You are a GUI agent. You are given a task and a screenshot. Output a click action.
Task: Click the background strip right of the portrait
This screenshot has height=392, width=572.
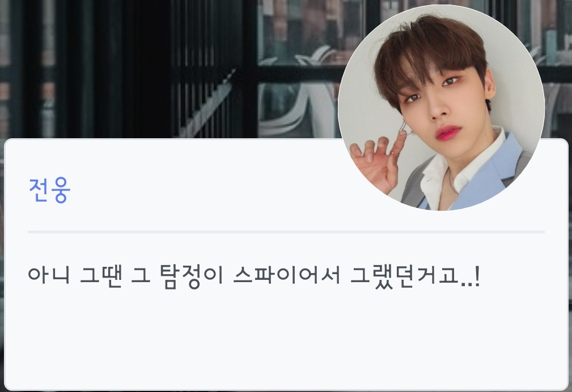point(558,69)
